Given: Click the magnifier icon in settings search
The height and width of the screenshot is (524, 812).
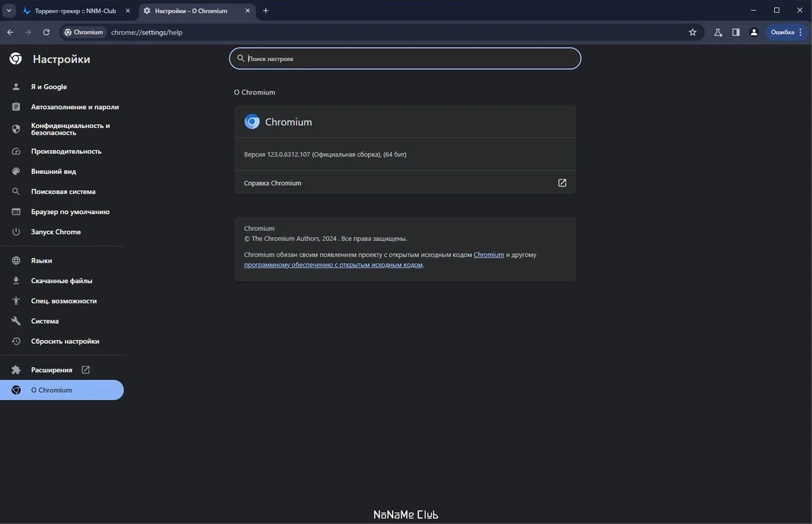Looking at the screenshot, I should click(x=241, y=59).
